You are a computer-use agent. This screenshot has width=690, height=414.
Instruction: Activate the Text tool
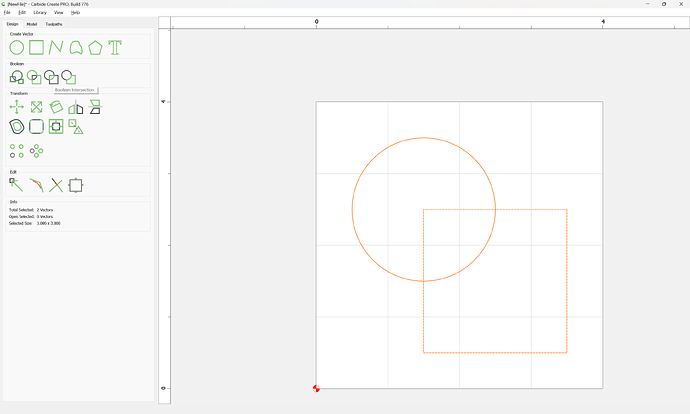point(115,48)
